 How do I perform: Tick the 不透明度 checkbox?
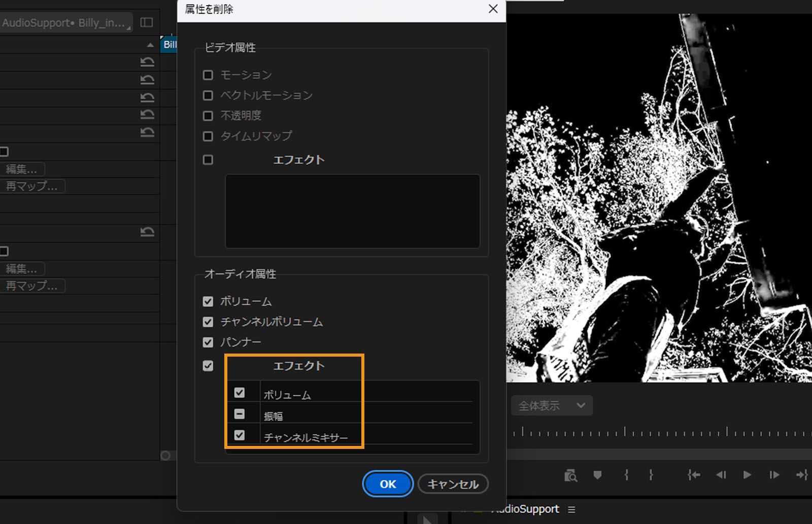[x=208, y=116]
